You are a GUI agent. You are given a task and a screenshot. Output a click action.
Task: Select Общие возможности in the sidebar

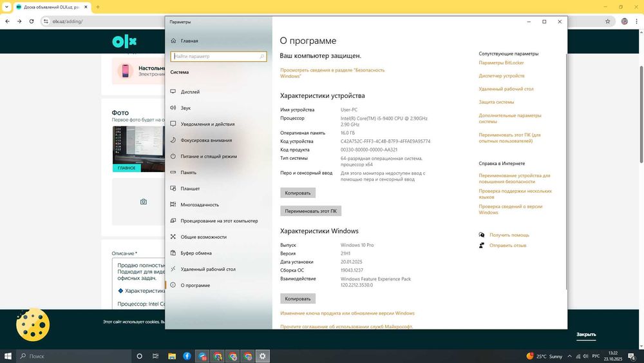click(198, 237)
